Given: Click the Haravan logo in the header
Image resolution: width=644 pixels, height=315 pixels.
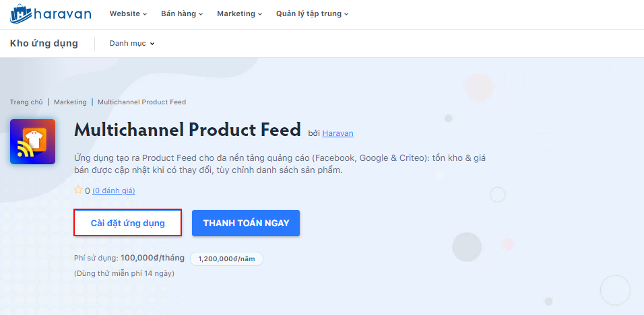Looking at the screenshot, I should click(x=51, y=13).
